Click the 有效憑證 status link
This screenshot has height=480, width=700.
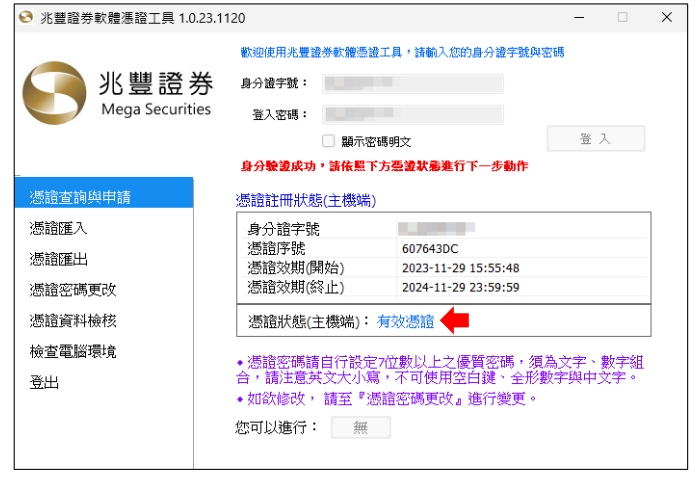click(x=406, y=321)
